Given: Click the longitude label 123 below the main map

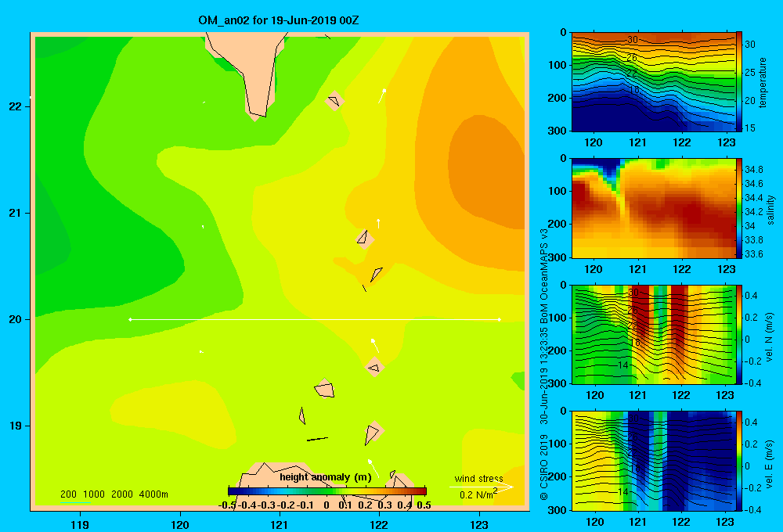Looking at the screenshot, I should 479,524.
